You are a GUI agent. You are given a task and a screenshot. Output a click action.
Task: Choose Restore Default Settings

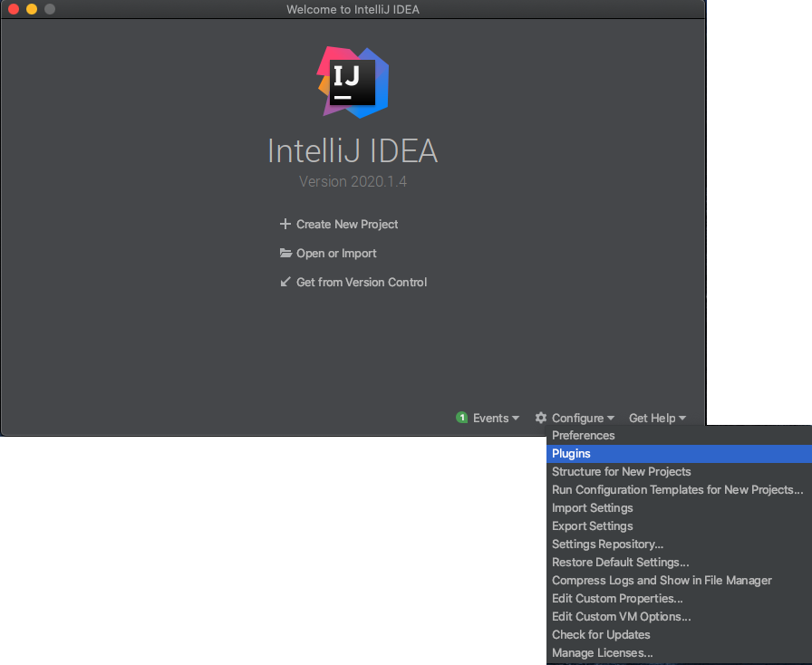click(679, 562)
